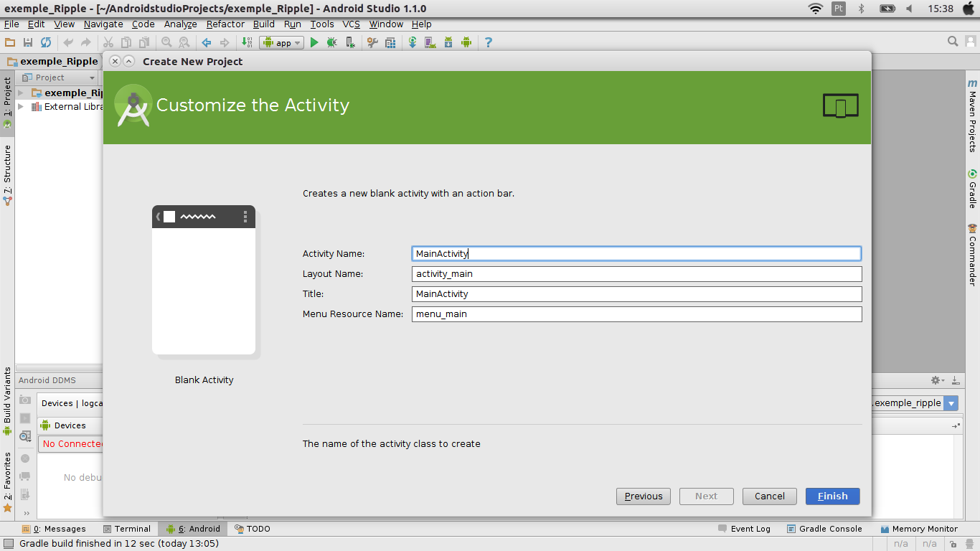Click the Help question mark icon
Image resolution: width=980 pixels, height=551 pixels.
click(x=489, y=42)
